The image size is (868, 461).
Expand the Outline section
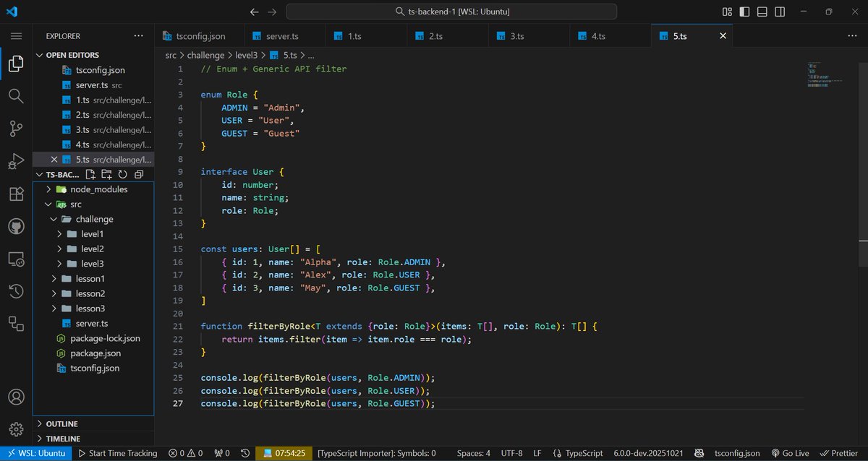[93, 424]
